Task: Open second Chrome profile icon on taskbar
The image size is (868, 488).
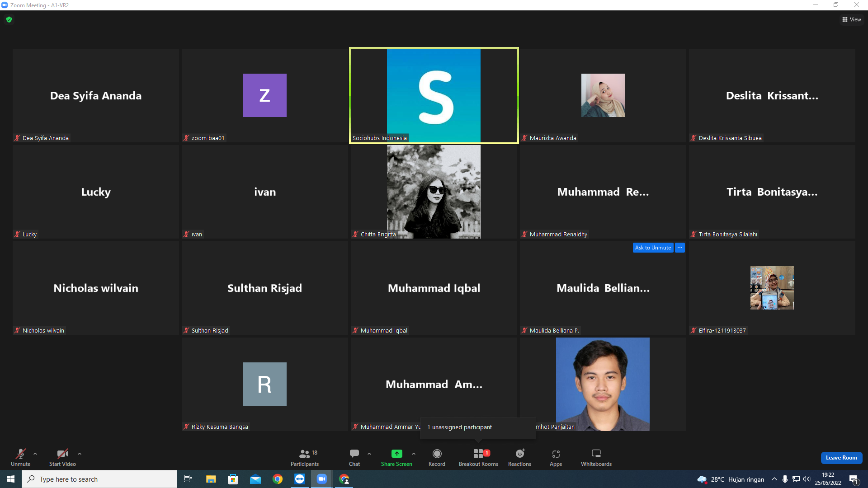Action: click(x=344, y=479)
